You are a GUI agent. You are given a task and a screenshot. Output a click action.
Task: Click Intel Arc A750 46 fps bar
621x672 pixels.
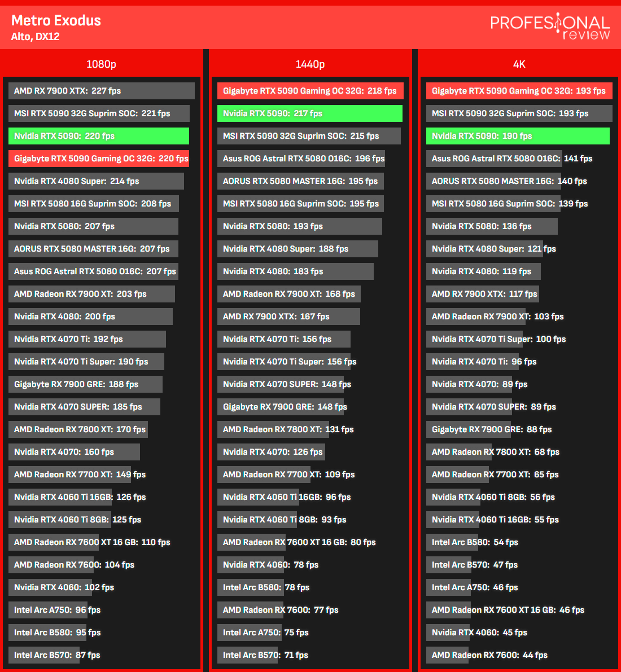449,587
